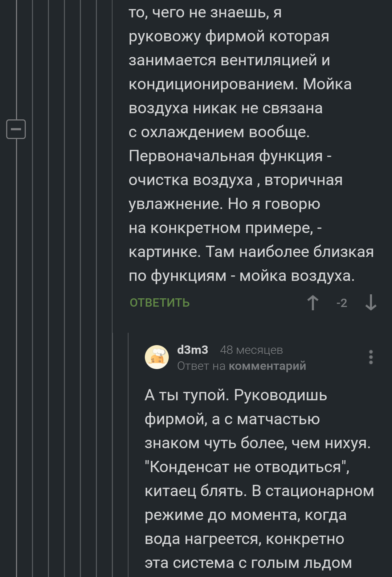The height and width of the screenshot is (577, 392).
Task: Click the 'Ответ на' label
Action: 201,366
